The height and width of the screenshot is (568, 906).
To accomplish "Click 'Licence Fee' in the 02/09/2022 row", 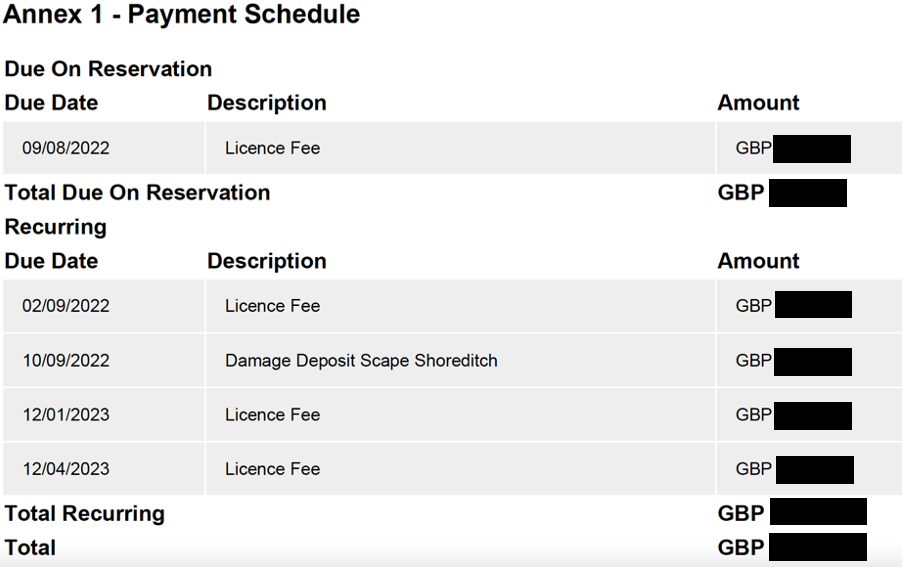I will click(x=272, y=306).
